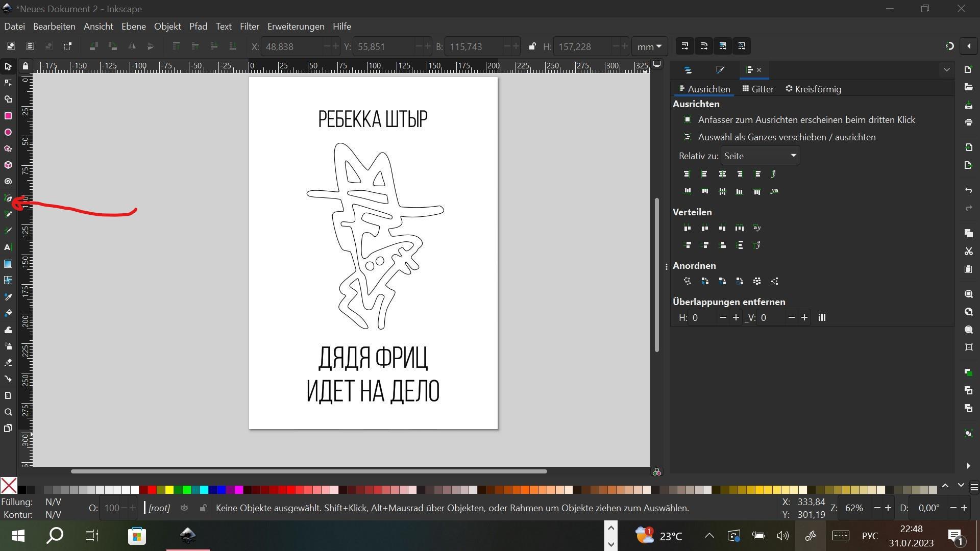Screen dimensions: 980x551
Task: Open the Pfad menu
Action: [198, 27]
